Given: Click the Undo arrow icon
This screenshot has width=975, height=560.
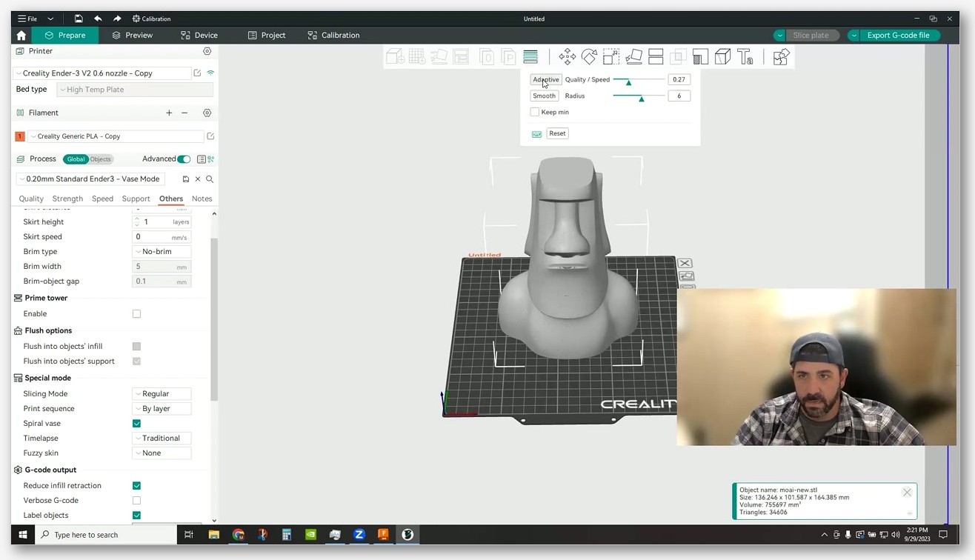Looking at the screenshot, I should (98, 19).
